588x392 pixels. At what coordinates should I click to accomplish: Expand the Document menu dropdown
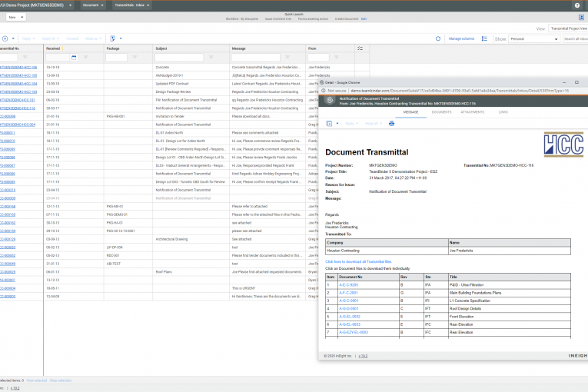pos(92,5)
